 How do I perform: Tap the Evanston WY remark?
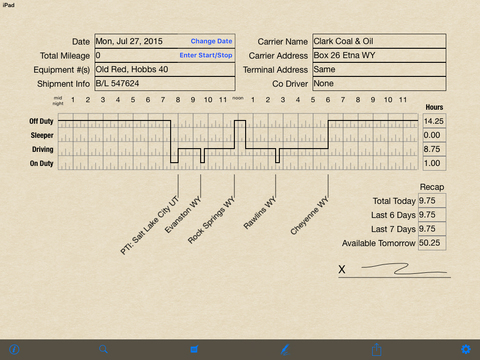183,215
